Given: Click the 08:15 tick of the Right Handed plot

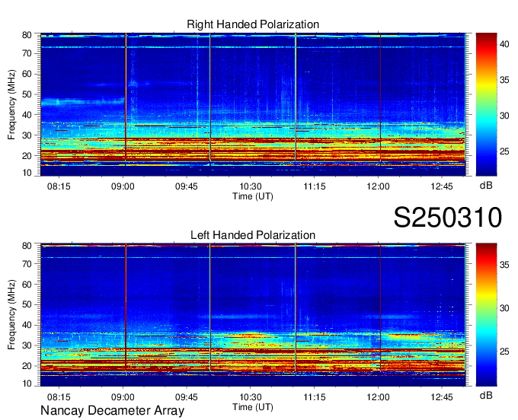Looking at the screenshot, I should (x=59, y=186).
